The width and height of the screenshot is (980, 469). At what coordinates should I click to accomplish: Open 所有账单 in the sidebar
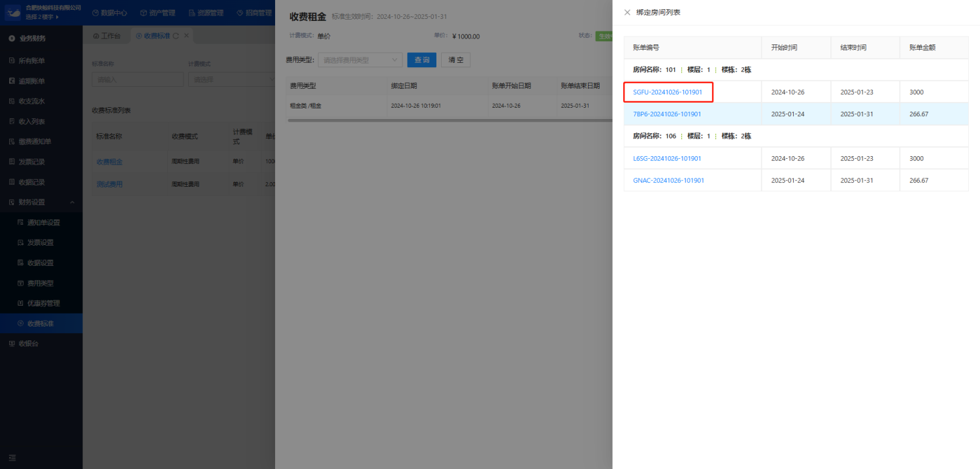click(41, 61)
